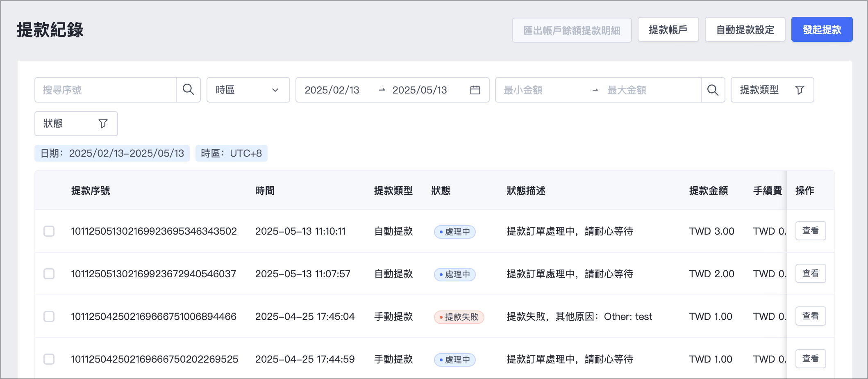Screen dimensions: 868x379
Task: Click the 提款紀錄 page title
Action: point(50,30)
